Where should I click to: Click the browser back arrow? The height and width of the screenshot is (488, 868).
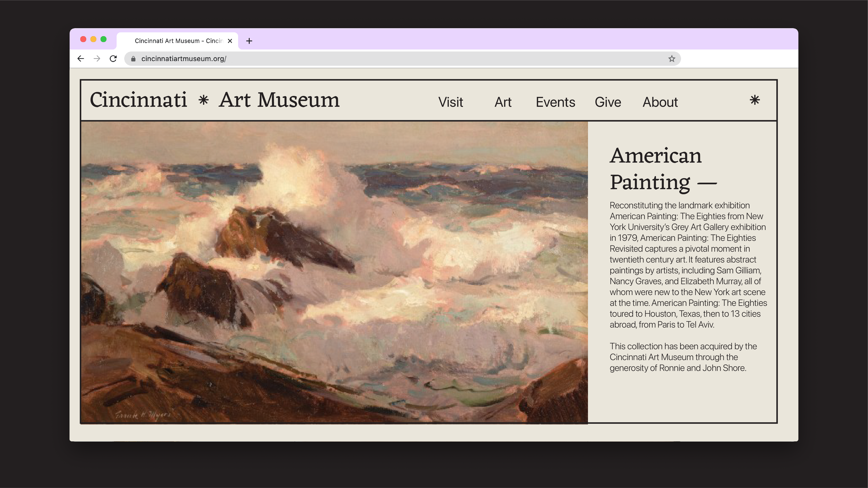80,59
